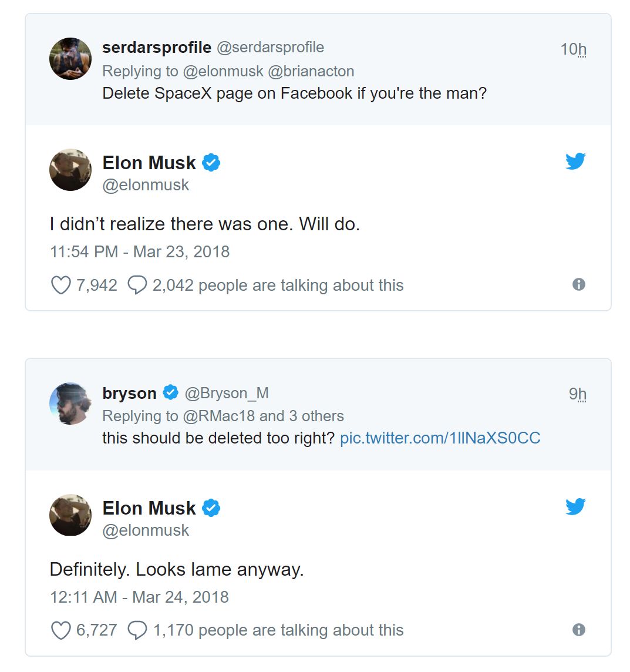Like the "Definitely. Looks lame anyway" tweet
Image resolution: width=630 pixels, height=672 pixels.
[x=60, y=630]
